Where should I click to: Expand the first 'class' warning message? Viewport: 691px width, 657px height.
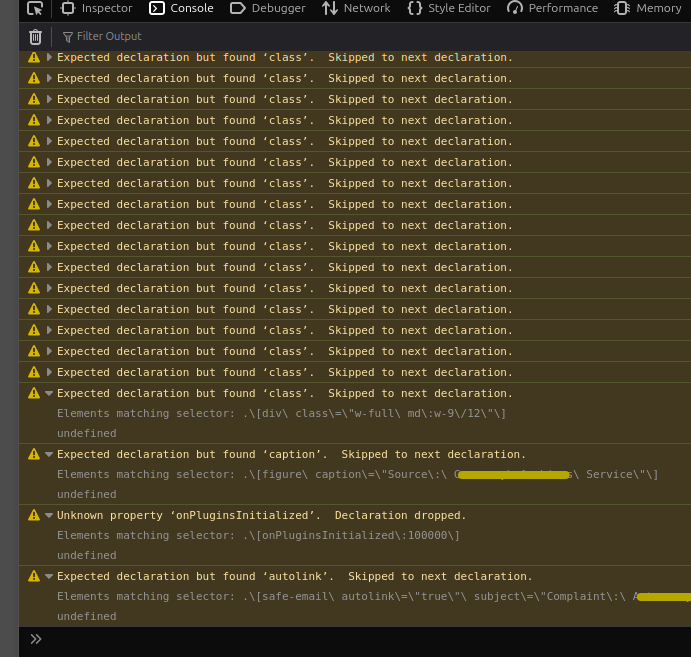[49, 57]
